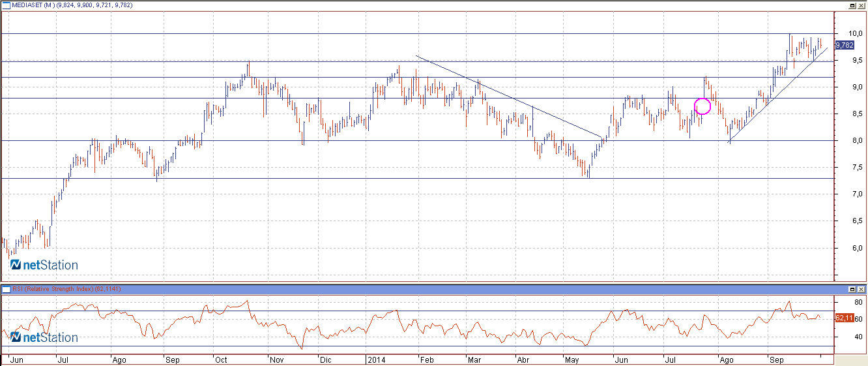
Task: Click the 7,5 price axis label
Action: pyautogui.click(x=856, y=168)
